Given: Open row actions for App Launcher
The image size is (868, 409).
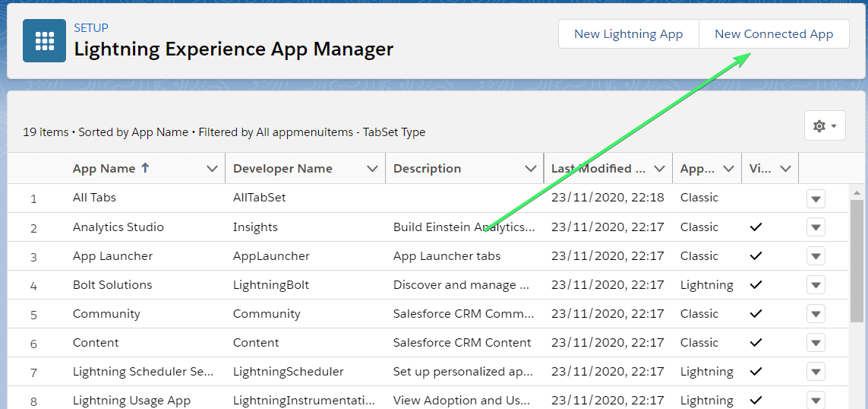Looking at the screenshot, I should 816,256.
